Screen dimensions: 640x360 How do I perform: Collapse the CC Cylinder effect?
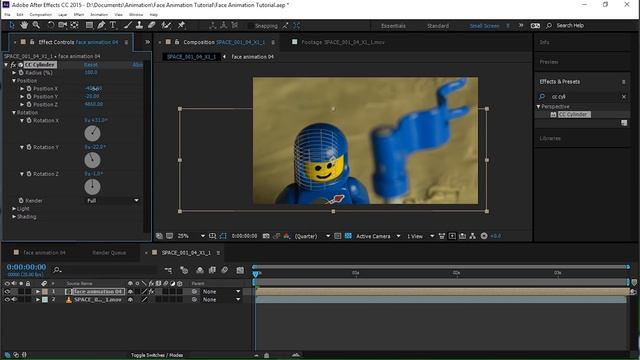point(6,64)
